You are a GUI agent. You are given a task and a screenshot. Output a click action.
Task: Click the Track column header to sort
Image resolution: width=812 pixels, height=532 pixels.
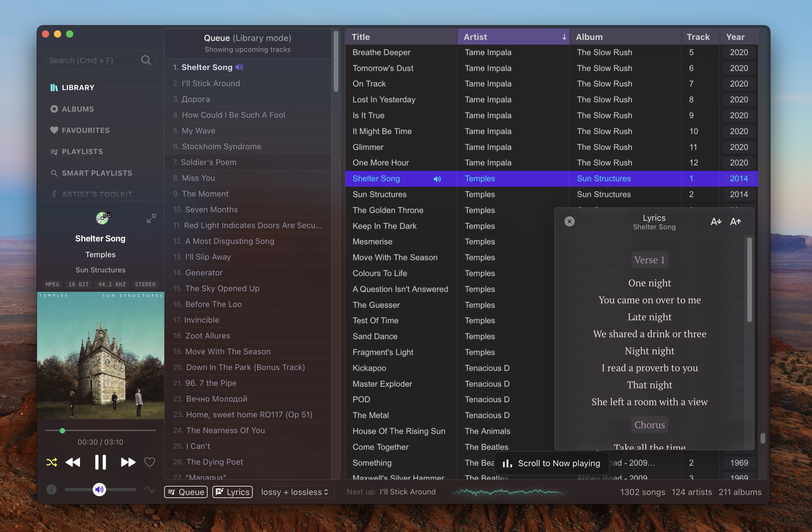coord(698,36)
